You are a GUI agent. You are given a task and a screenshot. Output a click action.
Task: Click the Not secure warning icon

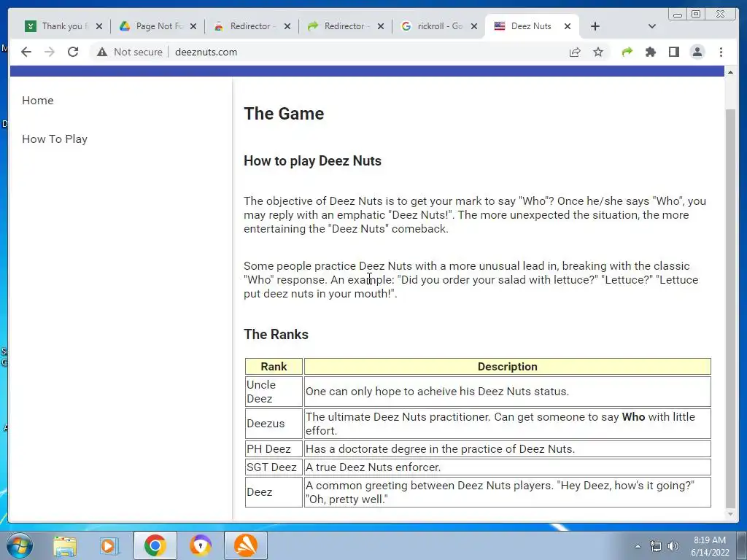[x=102, y=52]
